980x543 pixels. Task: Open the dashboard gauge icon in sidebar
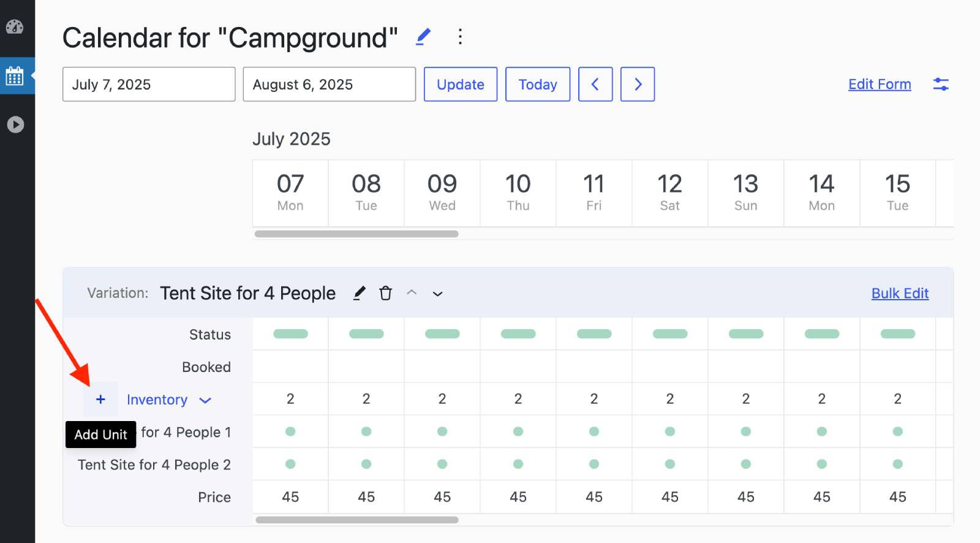[15, 26]
